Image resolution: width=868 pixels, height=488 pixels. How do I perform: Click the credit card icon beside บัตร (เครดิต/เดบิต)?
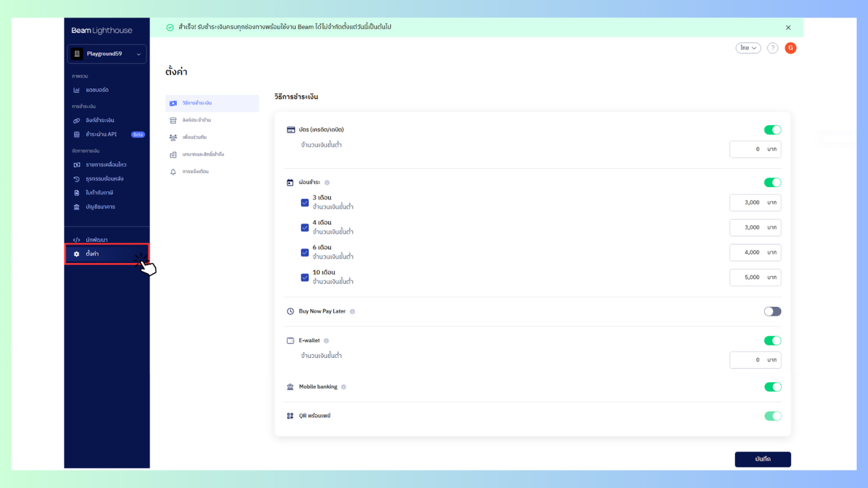click(x=291, y=130)
